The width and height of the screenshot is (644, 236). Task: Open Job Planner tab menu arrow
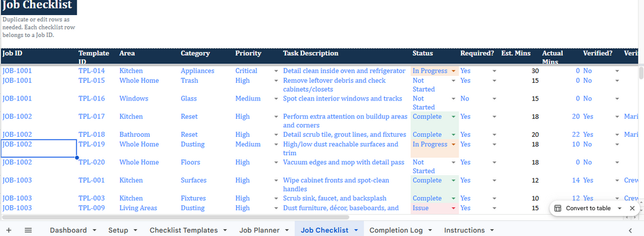click(x=287, y=230)
